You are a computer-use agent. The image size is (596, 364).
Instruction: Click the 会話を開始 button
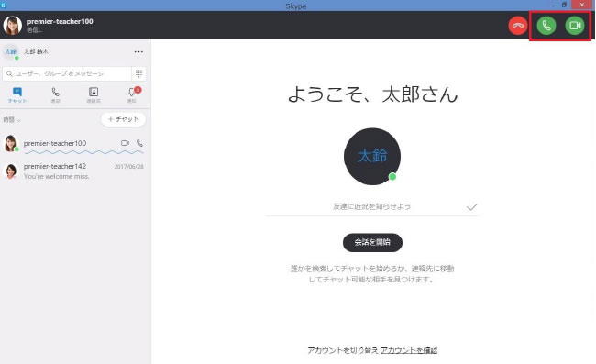tap(372, 242)
